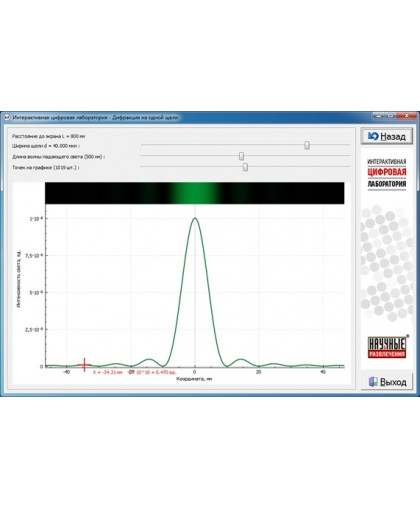
Task: Click the Интенсивность света axis label
Action: (x=19, y=279)
